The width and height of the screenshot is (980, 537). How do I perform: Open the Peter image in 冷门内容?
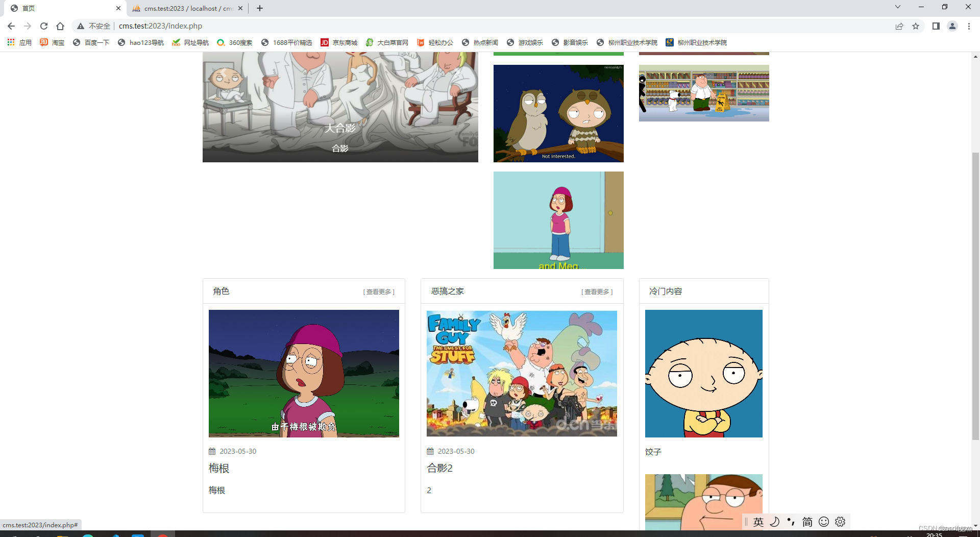click(704, 502)
